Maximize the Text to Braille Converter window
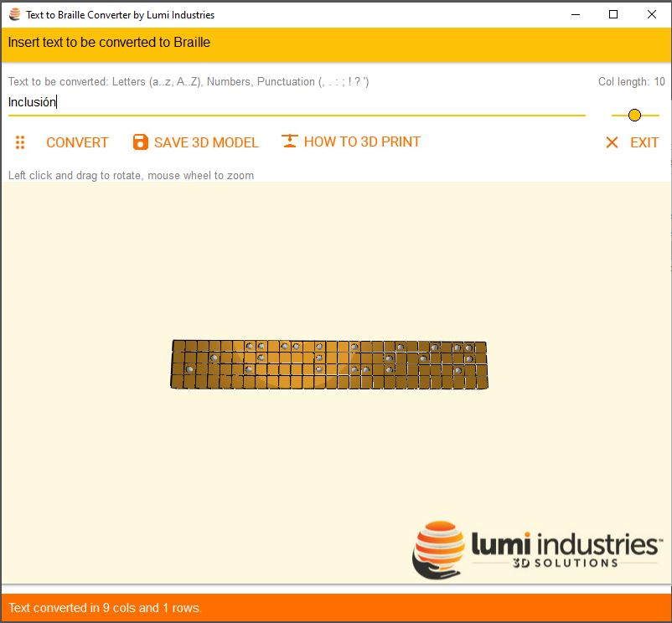Screen dimensions: 672x623 (x=613, y=14)
